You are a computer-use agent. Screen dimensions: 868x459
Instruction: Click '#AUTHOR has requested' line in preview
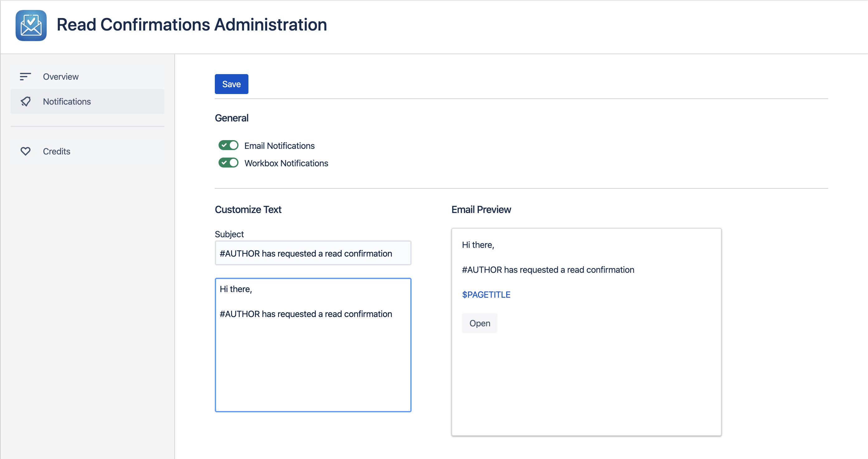pyautogui.click(x=548, y=270)
